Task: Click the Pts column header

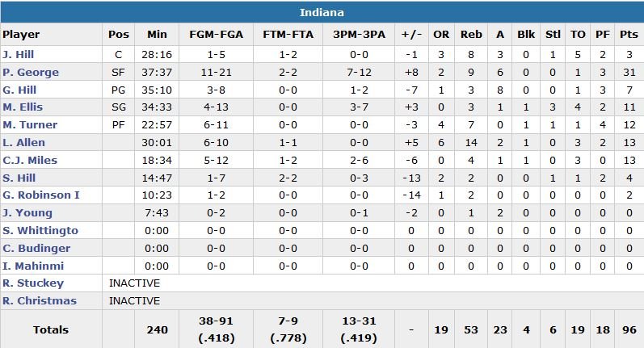Action: [628, 35]
